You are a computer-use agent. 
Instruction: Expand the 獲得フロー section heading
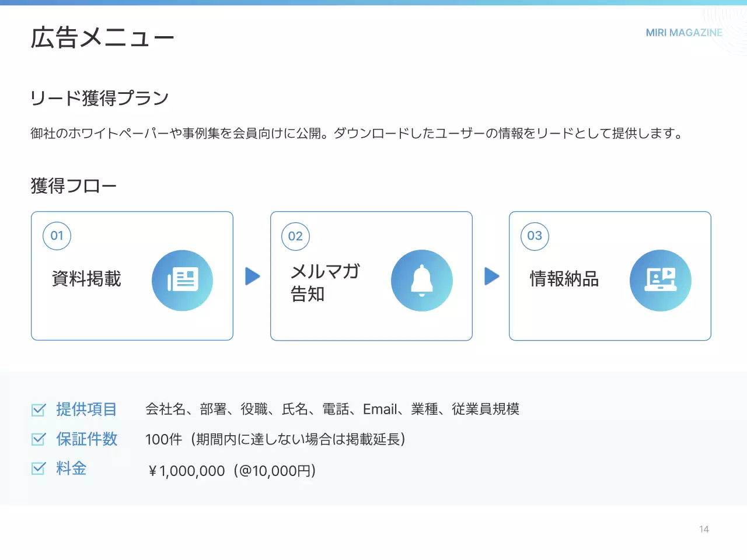[x=74, y=185]
